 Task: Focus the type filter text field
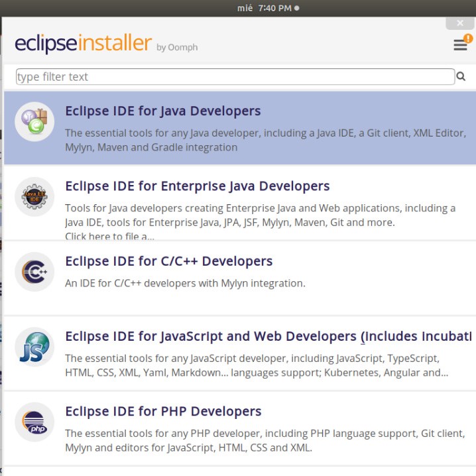click(x=235, y=77)
